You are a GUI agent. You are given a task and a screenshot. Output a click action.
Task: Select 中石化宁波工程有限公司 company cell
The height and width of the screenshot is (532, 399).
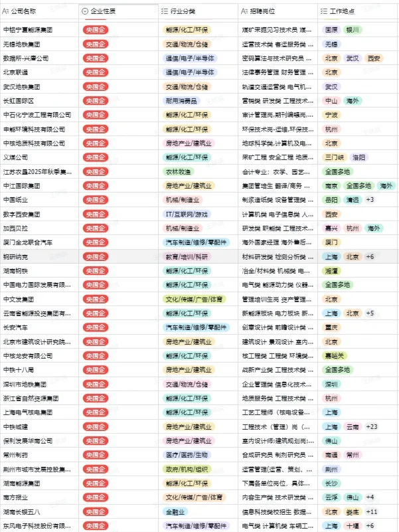[x=39, y=115]
